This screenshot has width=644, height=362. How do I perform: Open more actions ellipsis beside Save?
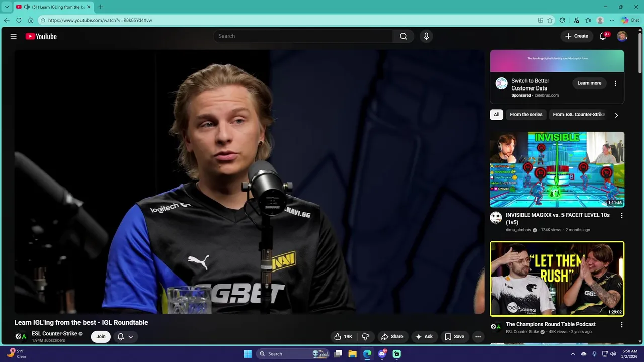pyautogui.click(x=478, y=337)
